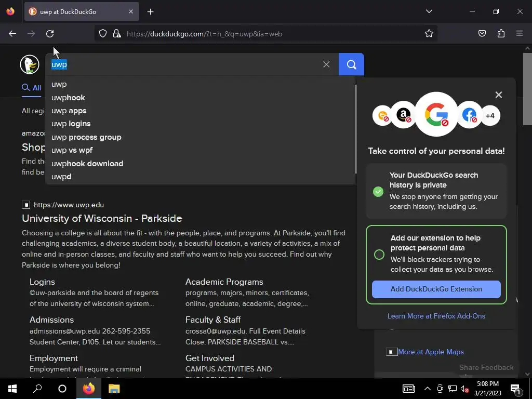Open the 'Employment' sitelink
The image size is (532, 399).
(54, 358)
